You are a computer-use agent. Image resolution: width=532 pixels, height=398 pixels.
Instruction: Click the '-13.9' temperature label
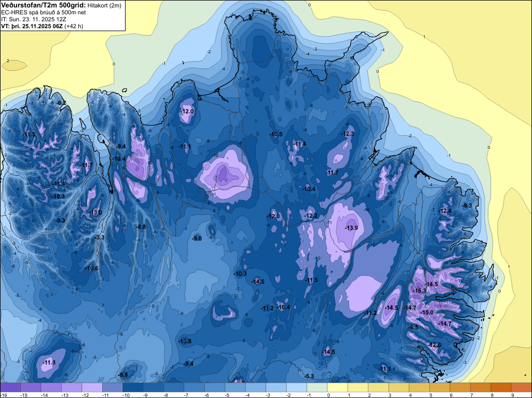[351, 228]
